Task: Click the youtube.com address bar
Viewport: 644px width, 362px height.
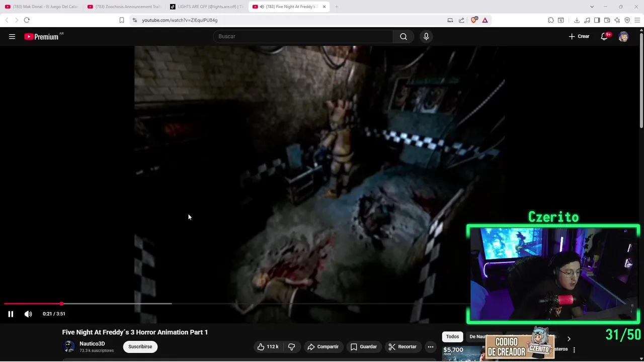Action: pos(292,20)
